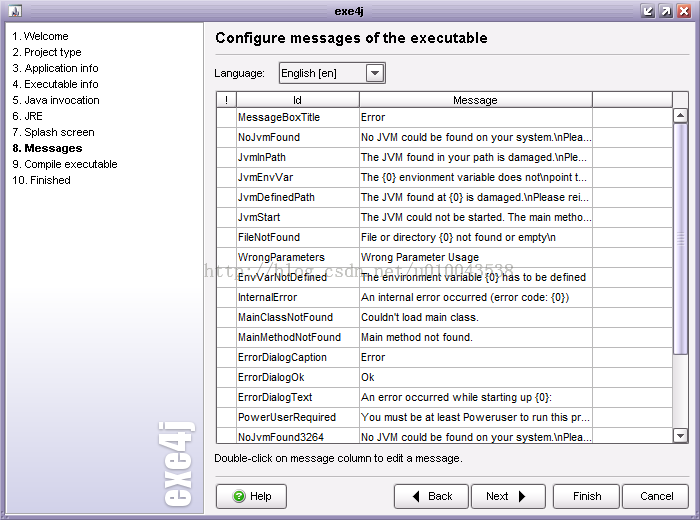Screen dimensions: 700x520
Task: Go to the Welcome step
Action: tap(40, 36)
